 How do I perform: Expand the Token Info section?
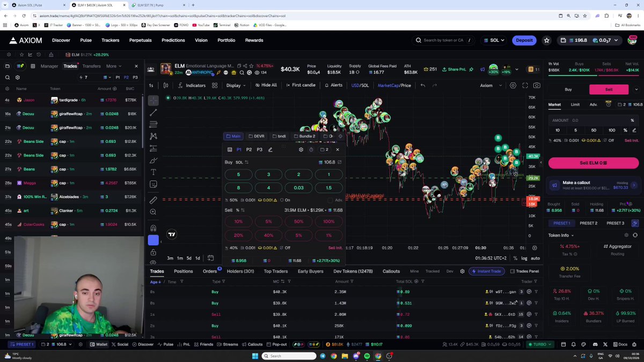(x=561, y=235)
